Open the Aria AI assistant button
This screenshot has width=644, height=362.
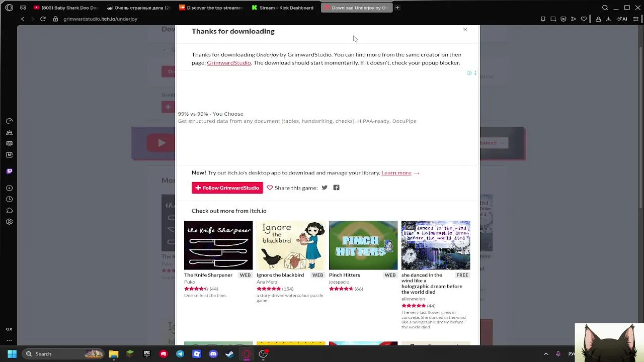coord(622,19)
